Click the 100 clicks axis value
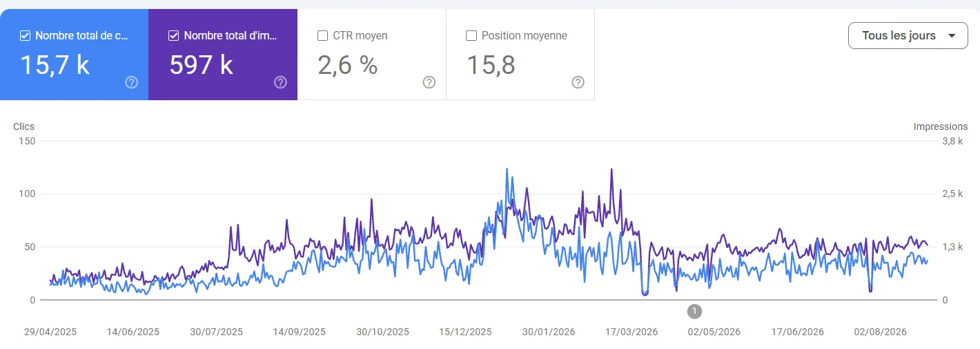The width and height of the screenshot is (980, 349). click(x=27, y=194)
